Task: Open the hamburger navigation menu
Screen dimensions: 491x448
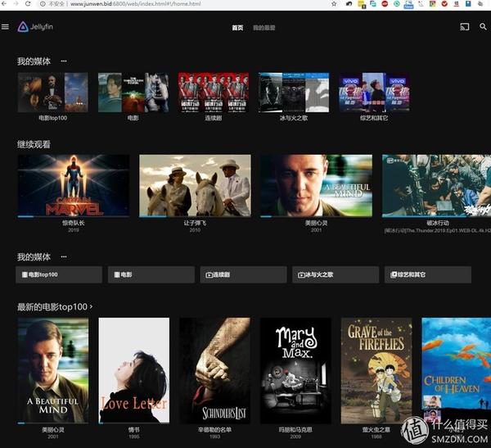Action: pos(5,27)
